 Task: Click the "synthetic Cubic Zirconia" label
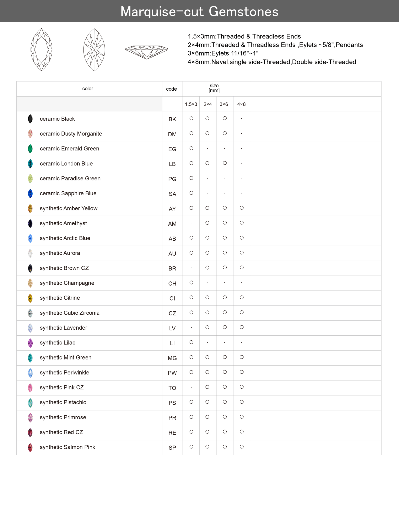70,313
